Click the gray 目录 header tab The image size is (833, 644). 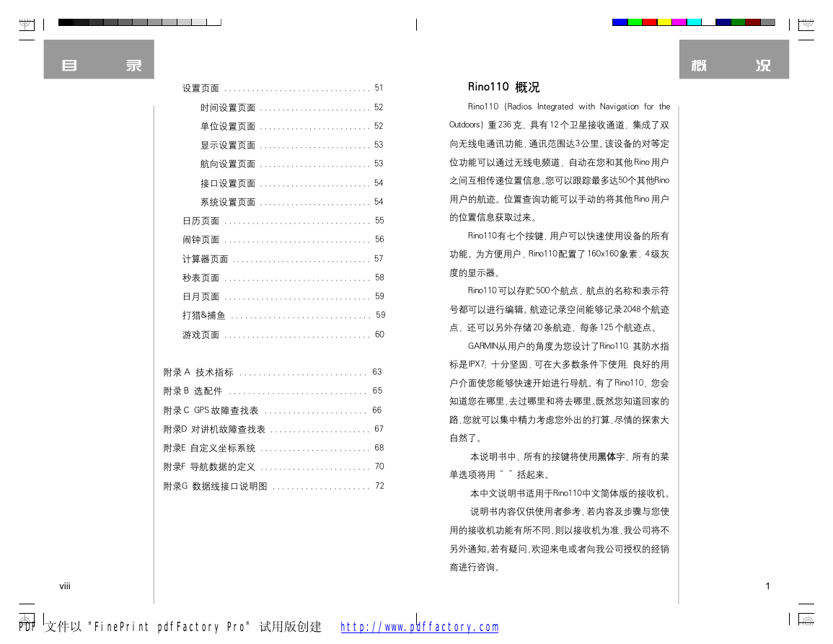[x=99, y=60]
